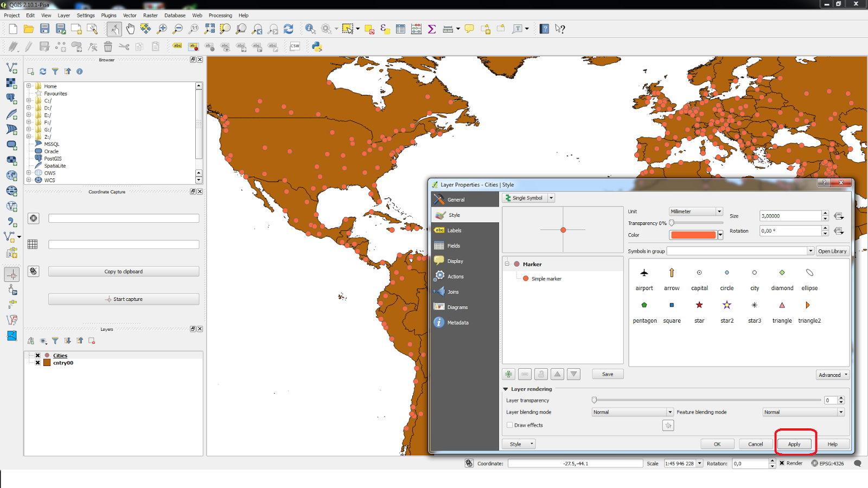The height and width of the screenshot is (488, 868).
Task: Open the Identify Features tool
Action: [310, 29]
